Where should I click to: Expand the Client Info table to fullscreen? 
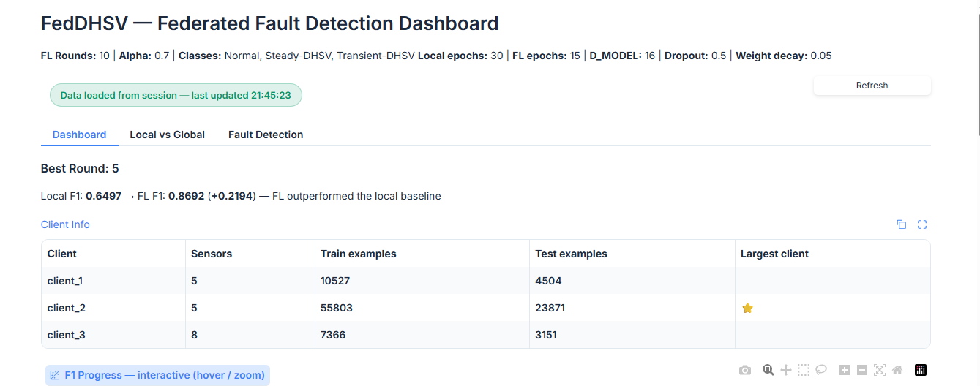[922, 224]
